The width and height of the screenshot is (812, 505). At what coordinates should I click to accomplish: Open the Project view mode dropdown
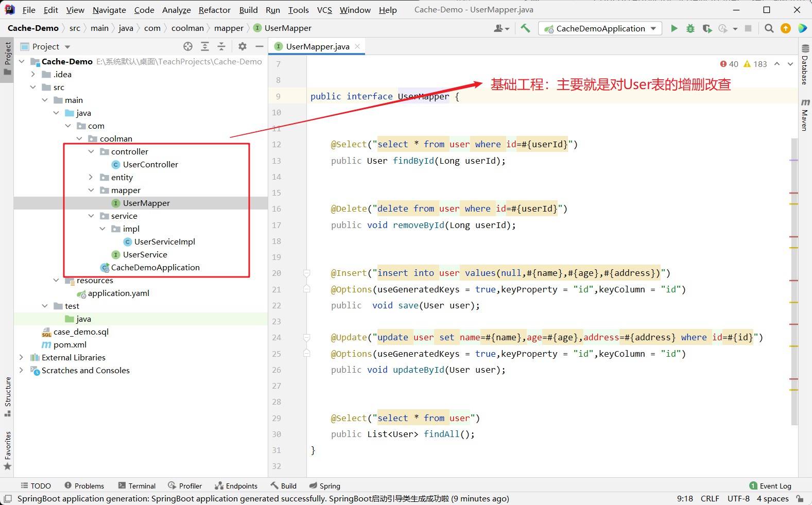tap(45, 46)
